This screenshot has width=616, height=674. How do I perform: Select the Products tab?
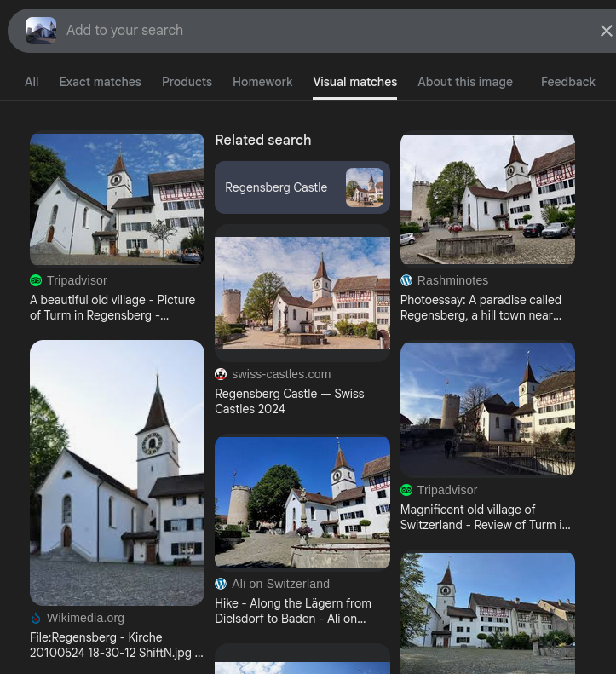point(187,82)
